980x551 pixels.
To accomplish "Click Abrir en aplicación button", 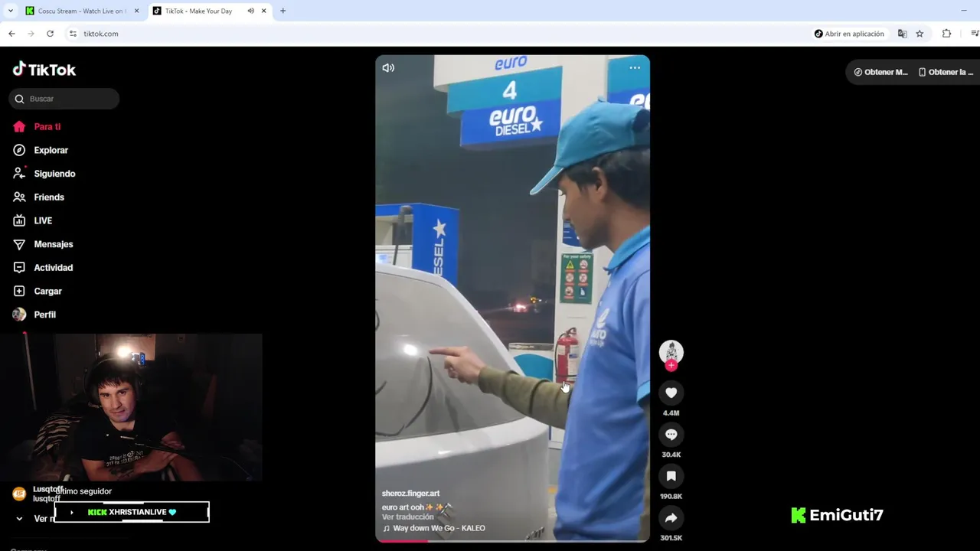I will (849, 34).
